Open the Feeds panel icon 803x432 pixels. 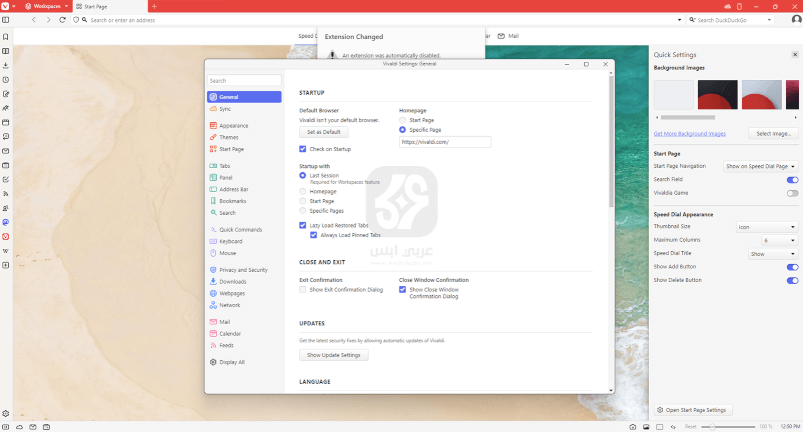[6, 194]
